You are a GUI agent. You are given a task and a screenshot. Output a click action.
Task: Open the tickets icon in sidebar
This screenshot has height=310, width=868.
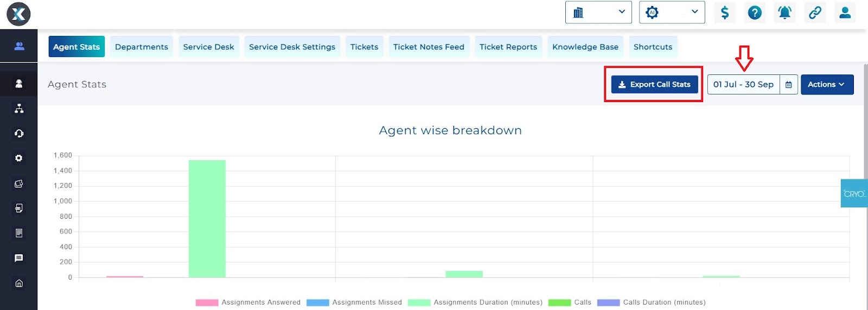coord(19,184)
